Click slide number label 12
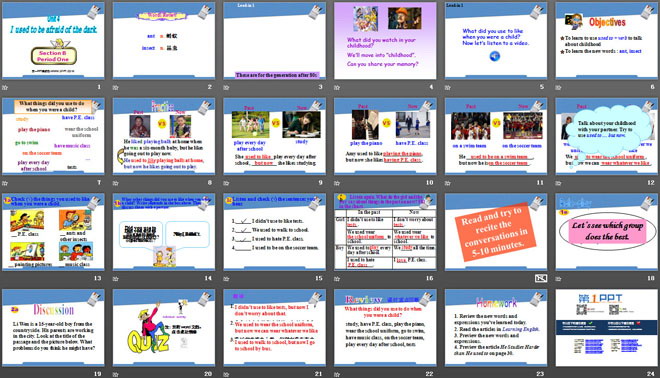The image size is (660, 378). click(x=651, y=182)
